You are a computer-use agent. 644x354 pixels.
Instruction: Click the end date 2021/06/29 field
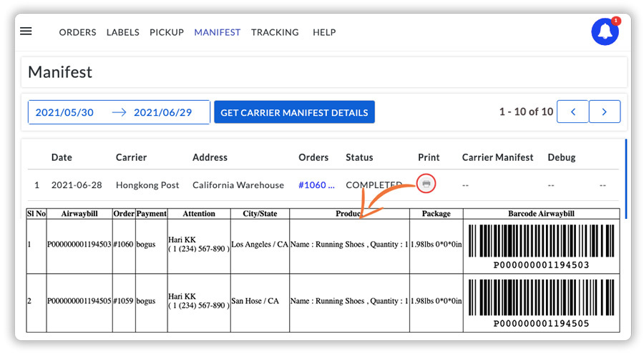[162, 112]
